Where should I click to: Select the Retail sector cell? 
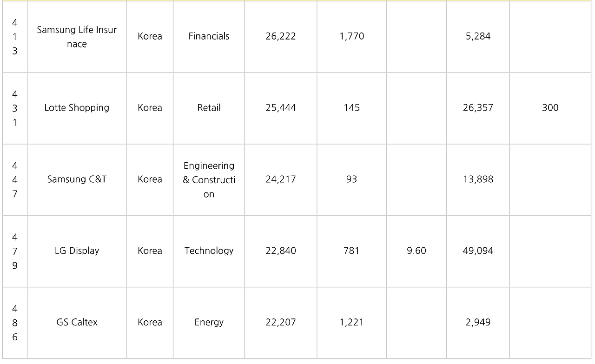pos(209,108)
